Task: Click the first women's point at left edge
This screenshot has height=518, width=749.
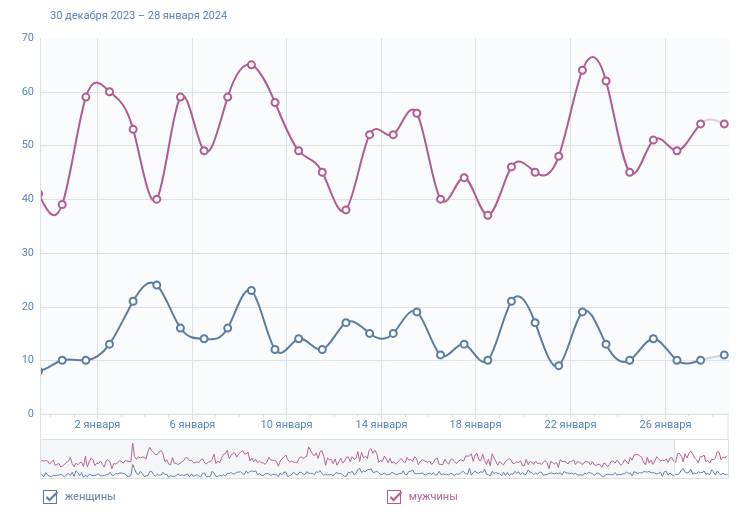Action: [x=40, y=371]
